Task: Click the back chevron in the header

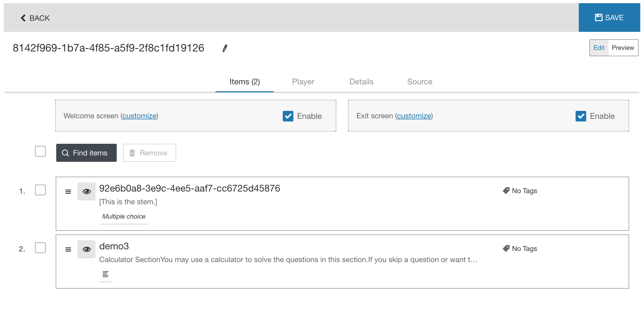Action: (23, 18)
